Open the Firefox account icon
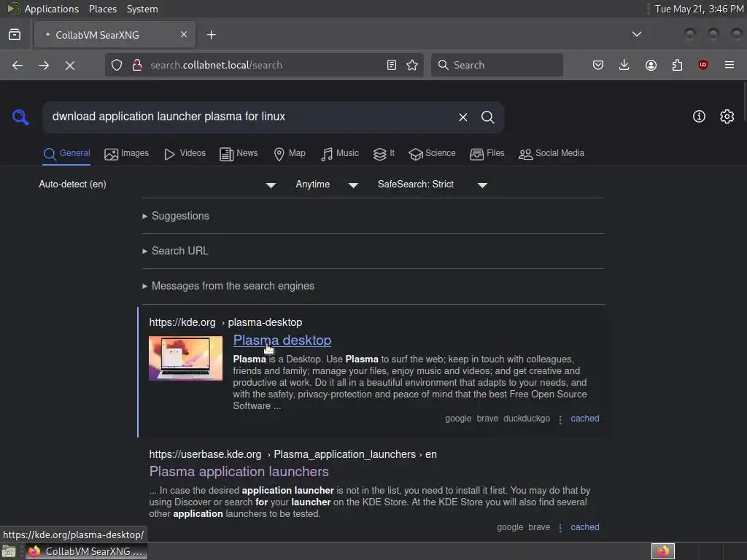This screenshot has width=747, height=560. click(651, 65)
